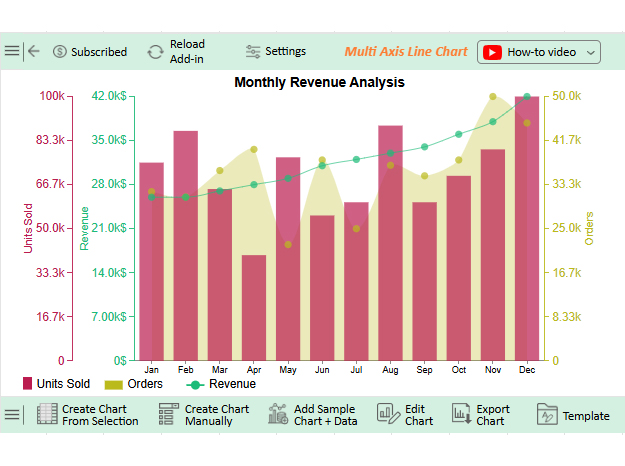
Task: Open the top hamburger menu icon
Action: (12, 51)
